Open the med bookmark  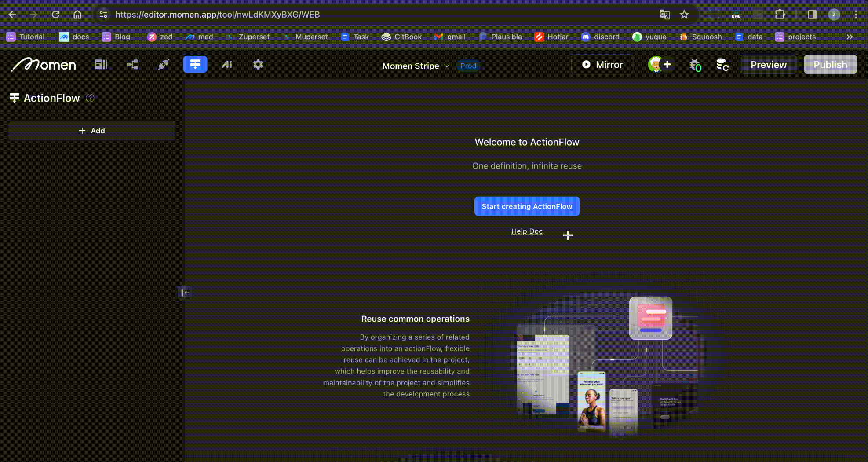coord(199,37)
